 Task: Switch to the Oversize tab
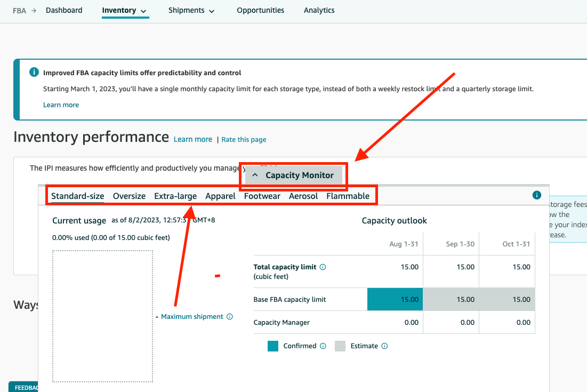pyautogui.click(x=129, y=196)
